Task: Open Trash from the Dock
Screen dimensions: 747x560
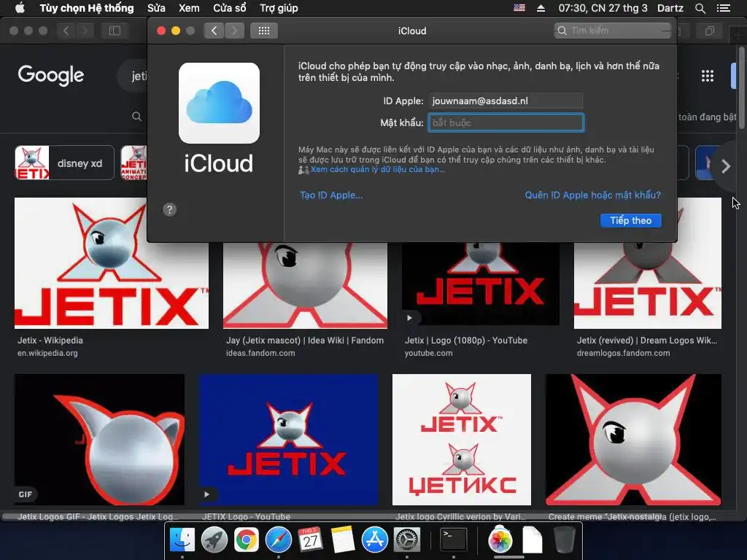Action: (x=564, y=540)
